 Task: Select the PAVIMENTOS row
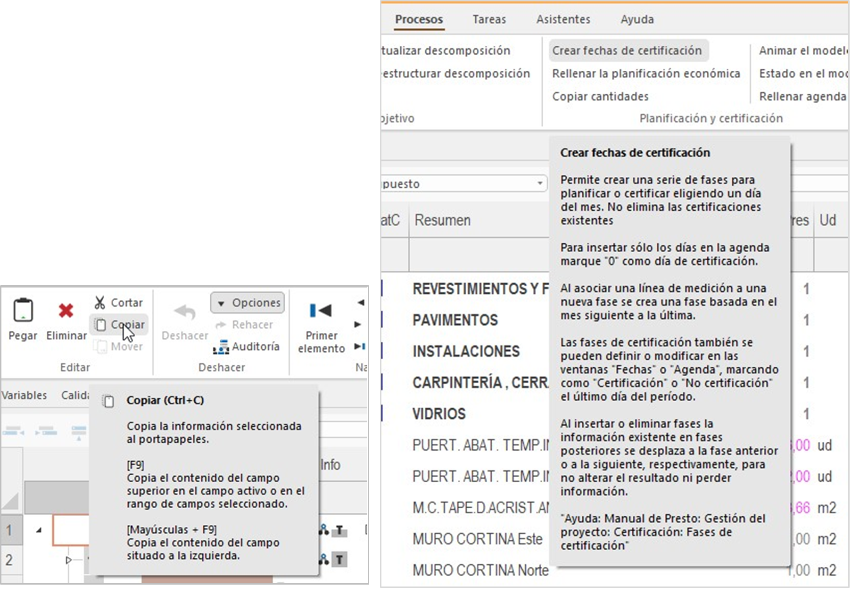[455, 320]
